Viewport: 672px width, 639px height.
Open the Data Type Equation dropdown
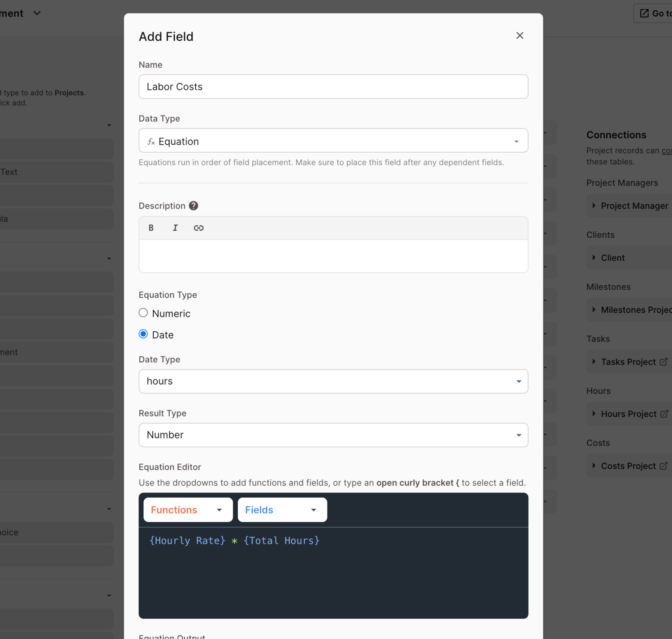pos(333,141)
